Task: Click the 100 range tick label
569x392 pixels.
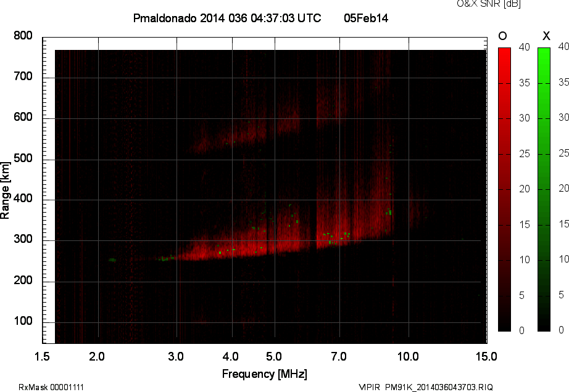Action: click(23, 321)
